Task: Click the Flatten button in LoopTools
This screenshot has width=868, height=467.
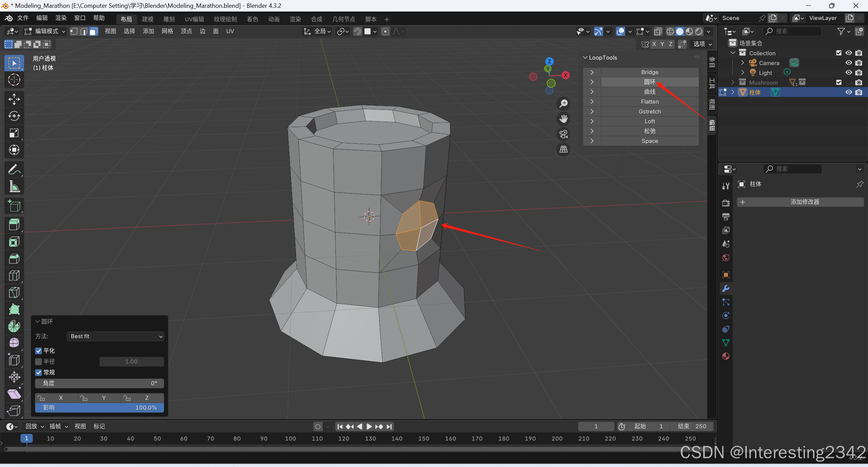Action: tap(650, 102)
